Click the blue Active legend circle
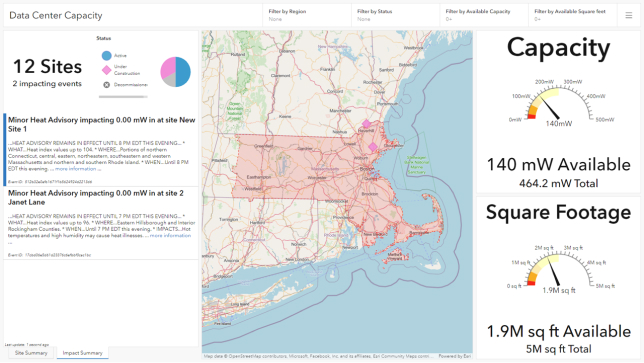This screenshot has width=644, height=363. pos(106,55)
